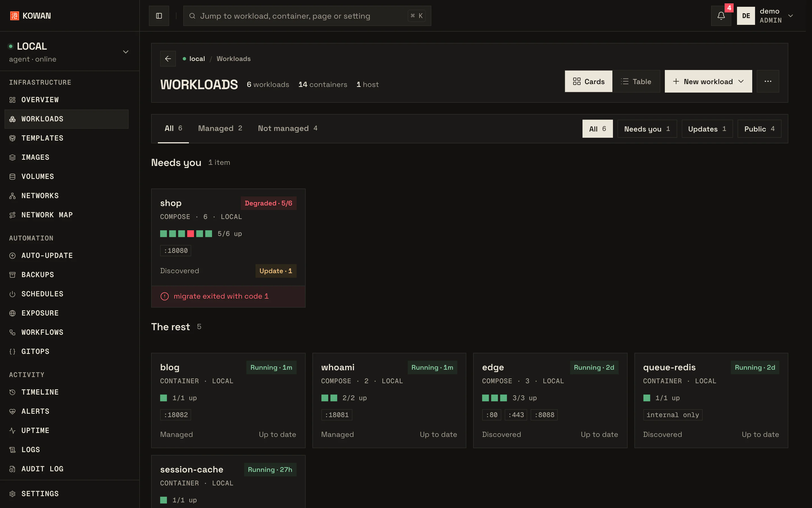812x508 pixels.
Task: Open the notifications bell
Action: click(x=721, y=16)
